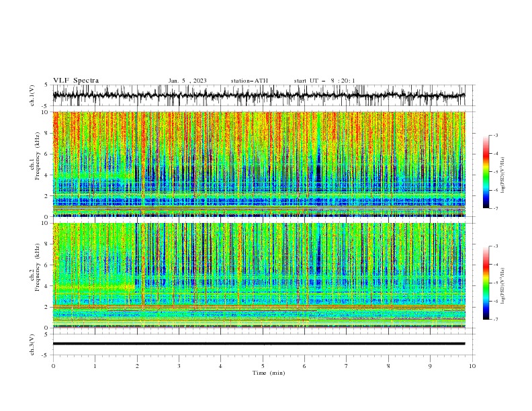Click the ch.3 flat black waveform trace
This screenshot has height=411, width=532.
click(259, 344)
